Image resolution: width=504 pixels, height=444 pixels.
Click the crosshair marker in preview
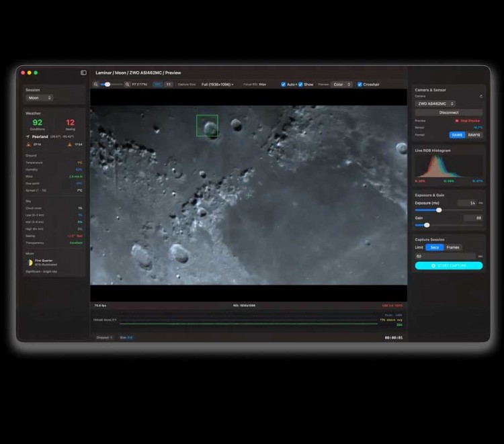click(249, 195)
